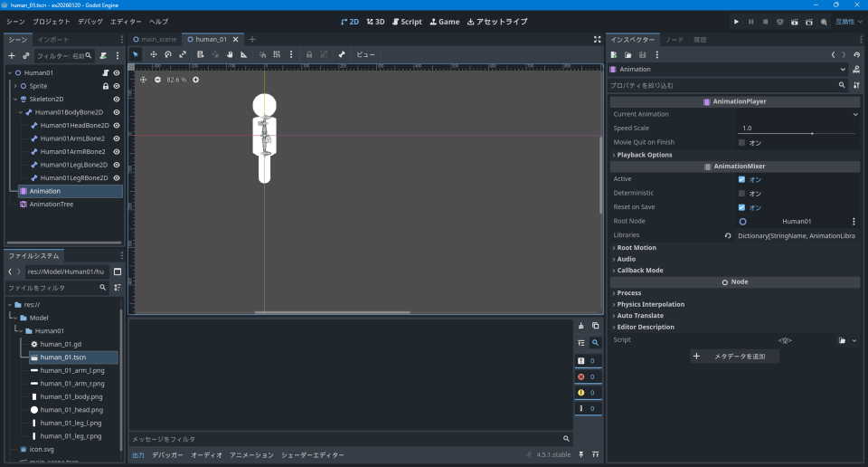Toggle the error message filter in output
The image size is (868, 467).
point(586,376)
